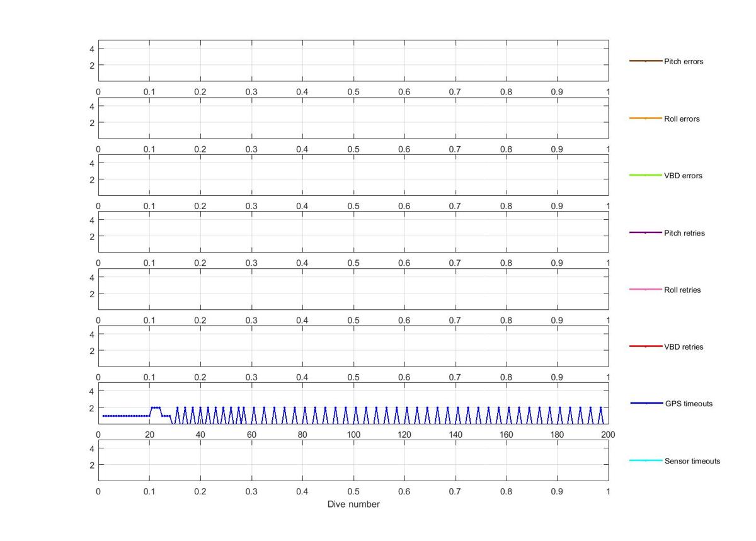Screen dimensions: 756x541
Task: Click y-axis tick 2 of Sensor timeouts plot
Action: (x=92, y=465)
